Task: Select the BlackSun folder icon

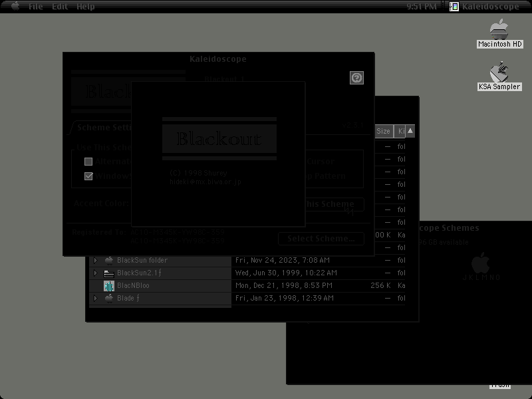Action: click(109, 260)
